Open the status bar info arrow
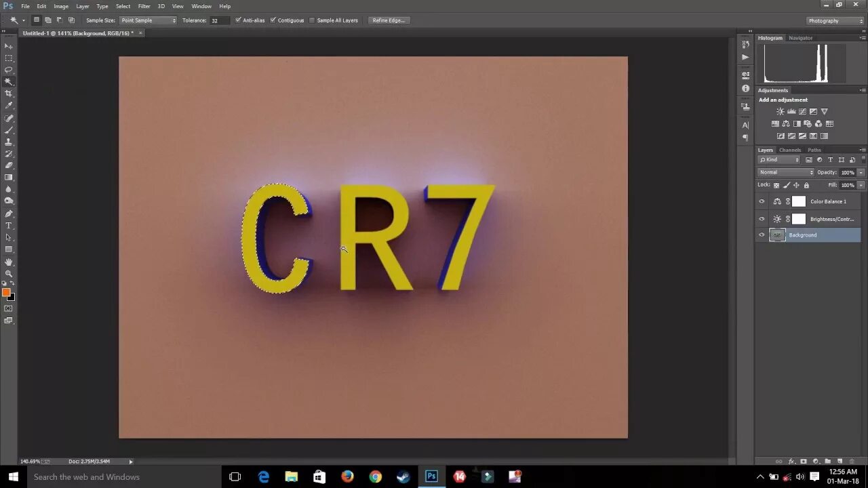The width and height of the screenshot is (868, 488). [131, 462]
